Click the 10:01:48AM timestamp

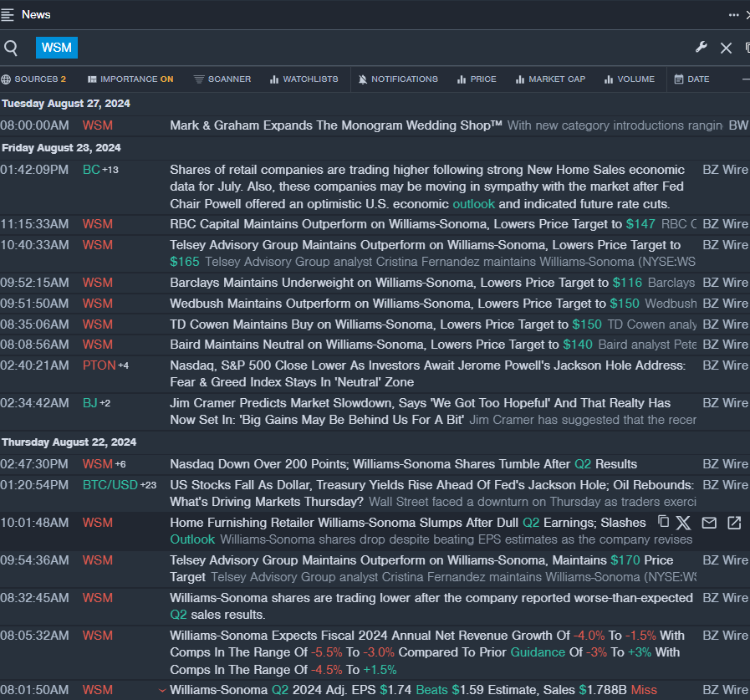point(34,523)
